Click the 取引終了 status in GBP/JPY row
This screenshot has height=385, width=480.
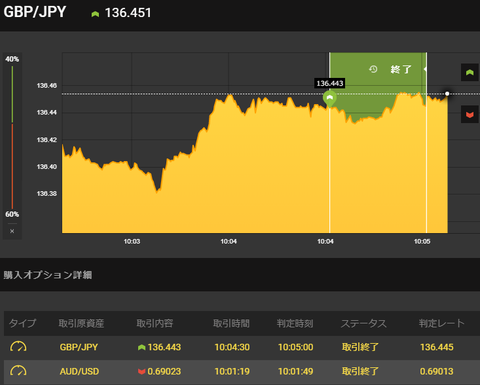click(360, 347)
